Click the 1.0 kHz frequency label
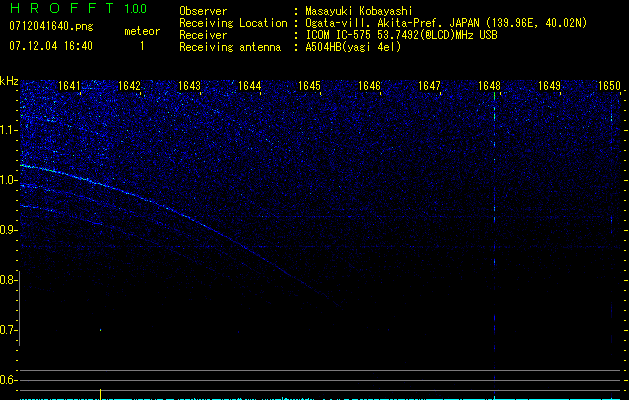 8,180
